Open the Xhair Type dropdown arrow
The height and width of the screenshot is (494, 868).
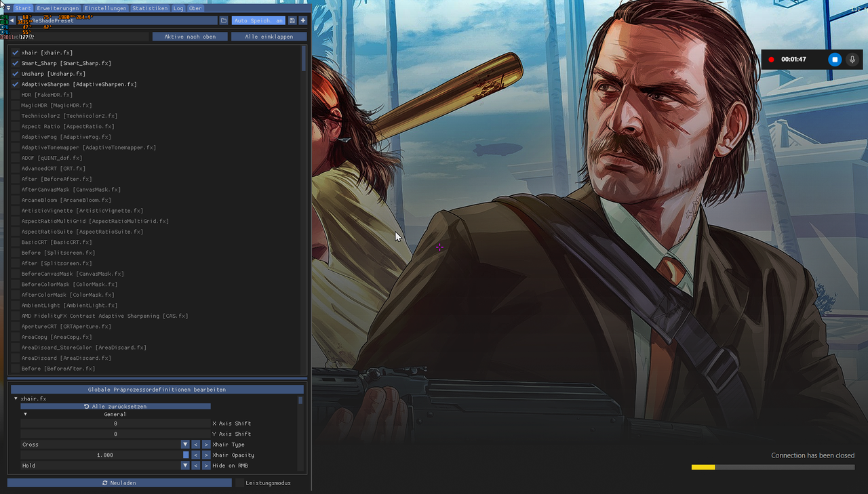pyautogui.click(x=185, y=445)
